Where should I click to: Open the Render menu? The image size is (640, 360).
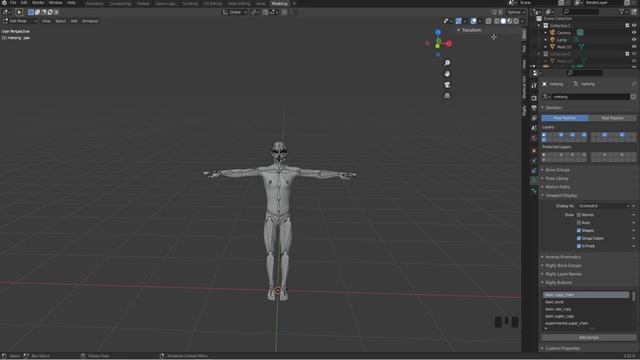38,3
